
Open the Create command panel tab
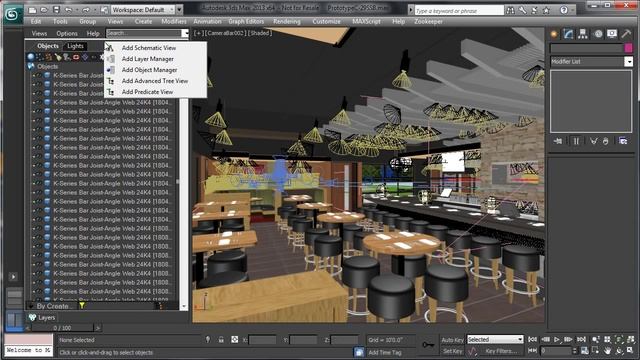(554, 34)
